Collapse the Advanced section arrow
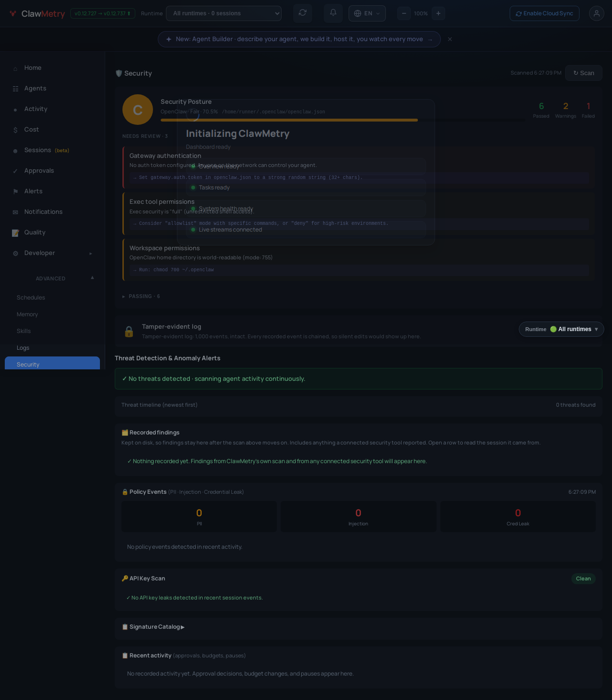The height and width of the screenshot is (700, 612). tap(92, 278)
